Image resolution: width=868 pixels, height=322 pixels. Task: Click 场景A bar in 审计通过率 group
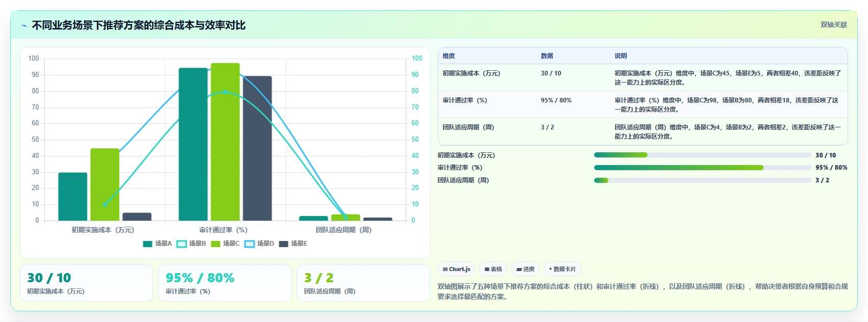(193, 144)
